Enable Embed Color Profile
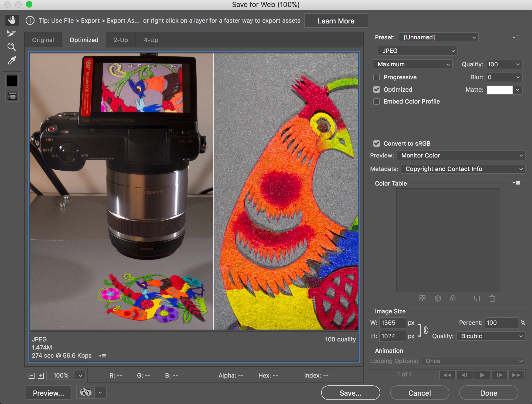The height and width of the screenshot is (404, 532). click(x=377, y=101)
